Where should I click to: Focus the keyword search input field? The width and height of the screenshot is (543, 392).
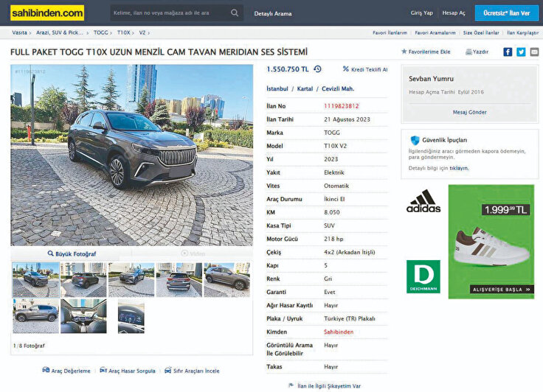(x=170, y=13)
